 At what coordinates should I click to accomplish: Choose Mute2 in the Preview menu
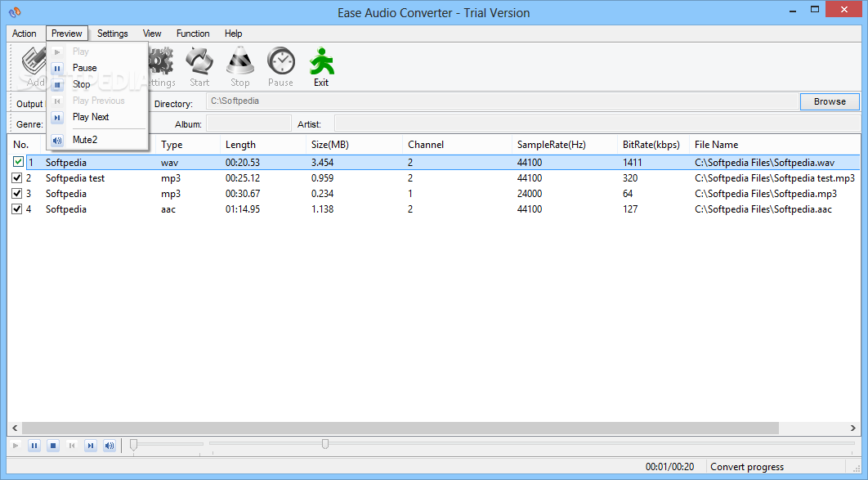85,140
